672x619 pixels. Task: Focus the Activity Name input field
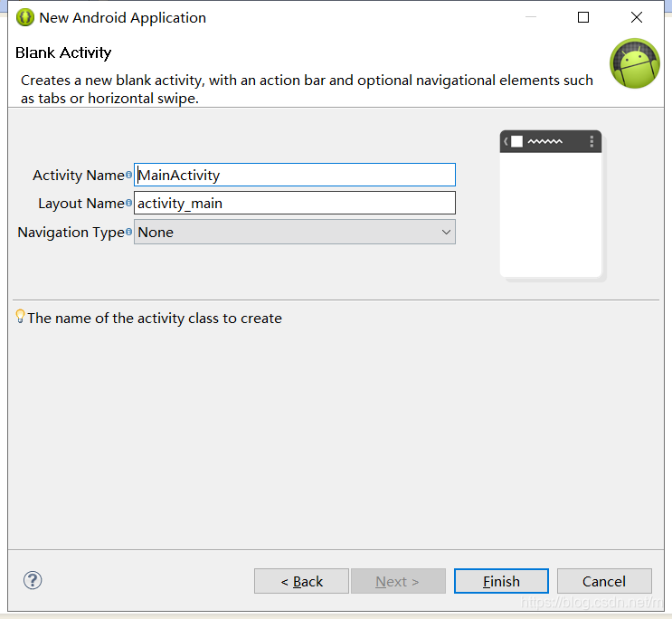[295, 175]
